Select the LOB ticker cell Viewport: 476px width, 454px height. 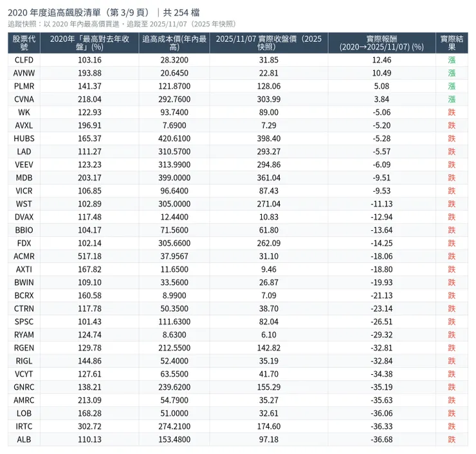pos(24,413)
